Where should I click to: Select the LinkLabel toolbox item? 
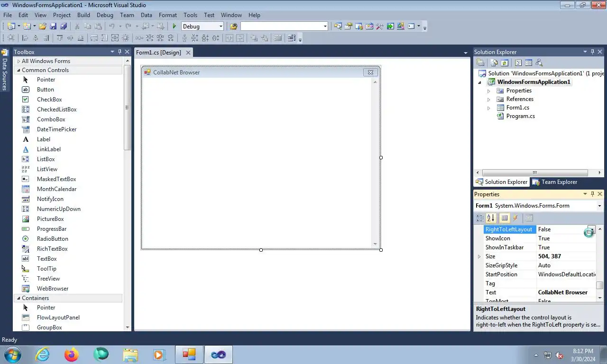point(49,149)
